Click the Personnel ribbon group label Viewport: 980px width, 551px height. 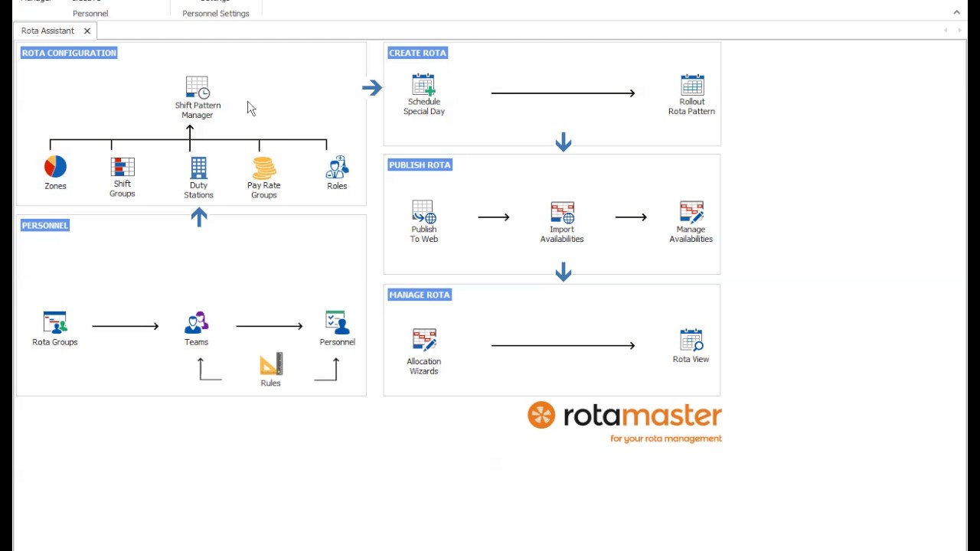click(x=90, y=13)
